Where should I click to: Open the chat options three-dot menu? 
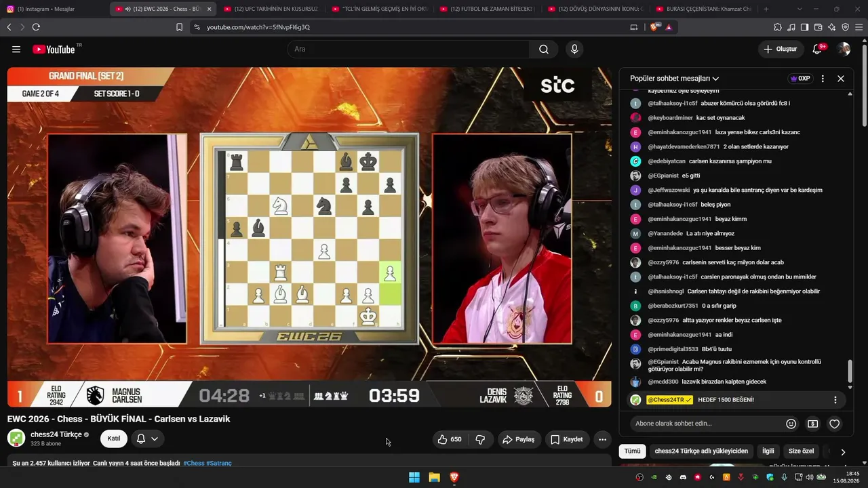[823, 79]
